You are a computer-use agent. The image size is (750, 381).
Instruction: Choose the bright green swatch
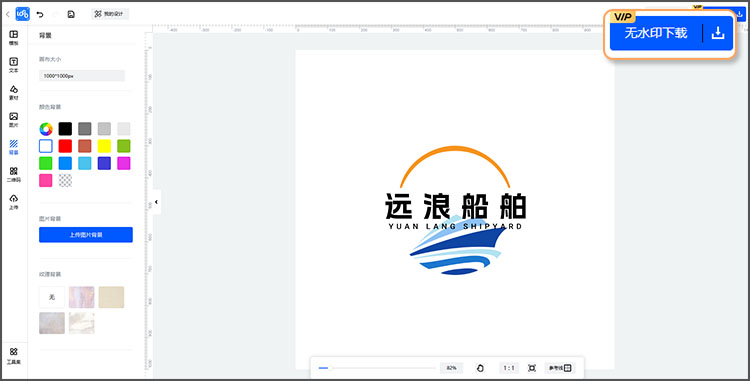pyautogui.click(x=46, y=163)
